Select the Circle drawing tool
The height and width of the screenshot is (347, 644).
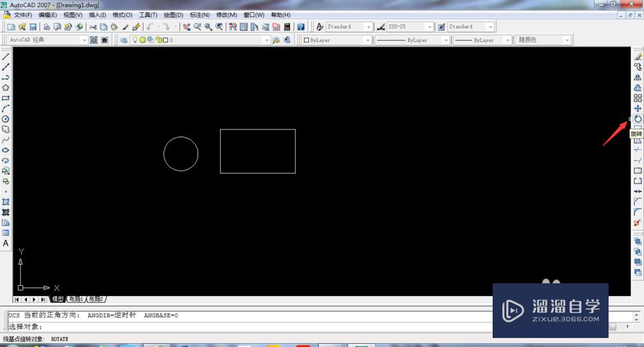6,118
